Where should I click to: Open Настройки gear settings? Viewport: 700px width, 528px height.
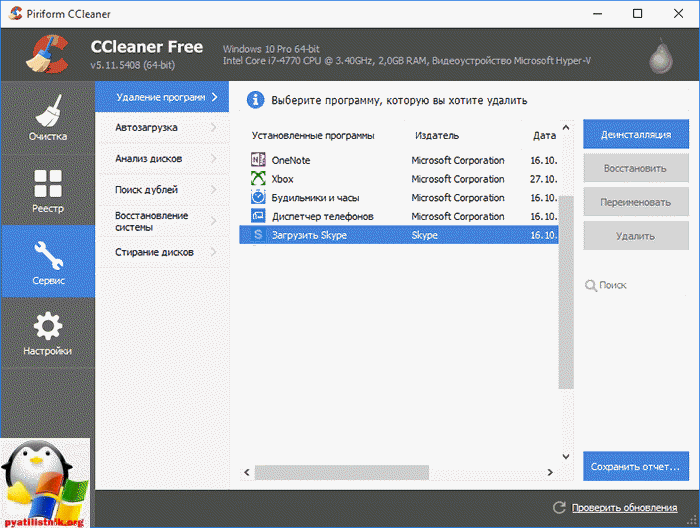tap(48, 333)
